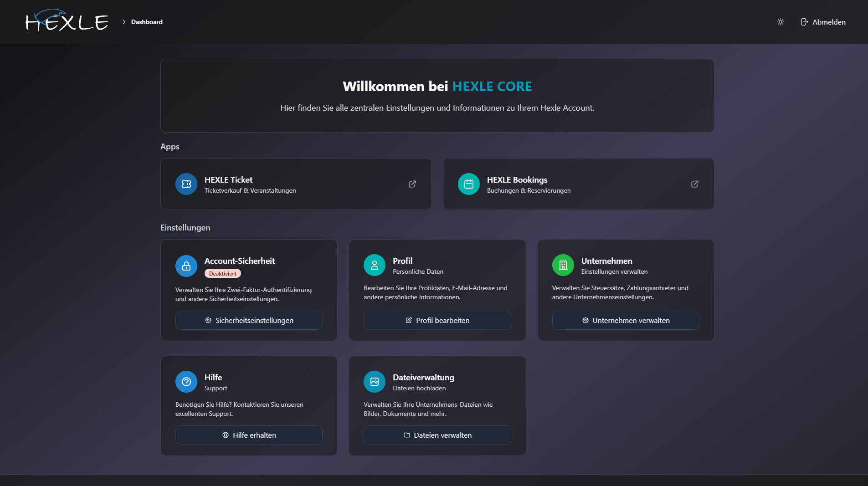Expand the breadcrumb chevron before Dashboard
868x486 pixels.
tap(124, 22)
